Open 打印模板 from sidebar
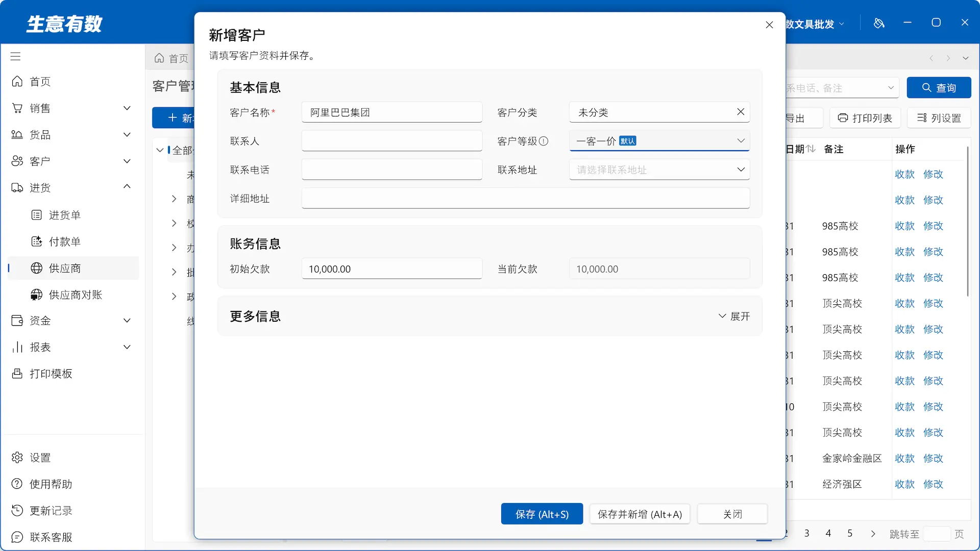The width and height of the screenshot is (980, 551). click(51, 374)
